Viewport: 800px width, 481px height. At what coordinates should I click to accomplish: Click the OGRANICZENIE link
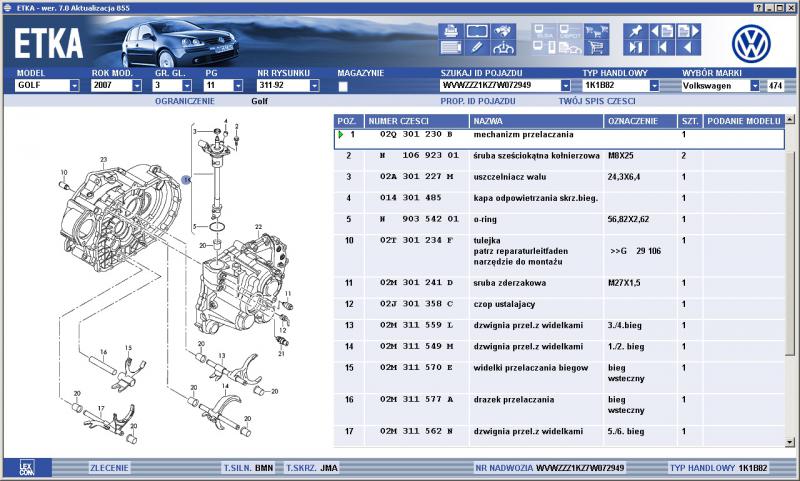[x=185, y=101]
